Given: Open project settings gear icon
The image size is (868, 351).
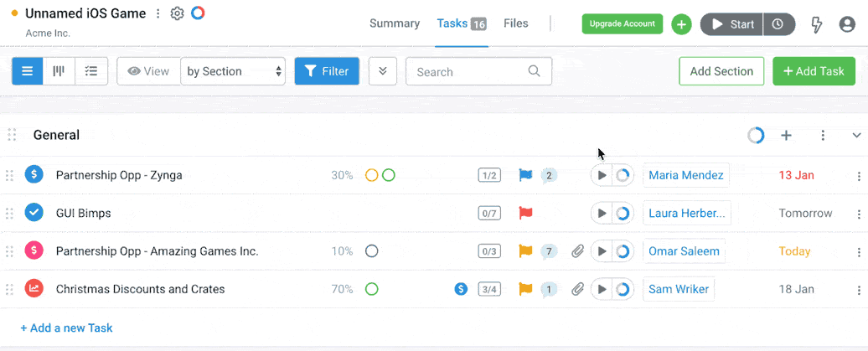Looking at the screenshot, I should 177,13.
